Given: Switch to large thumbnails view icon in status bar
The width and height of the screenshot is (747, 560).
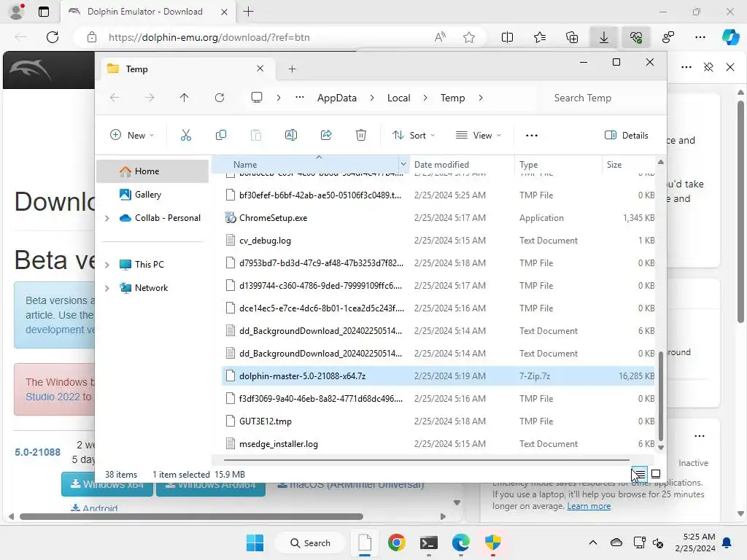Looking at the screenshot, I should pos(656,474).
